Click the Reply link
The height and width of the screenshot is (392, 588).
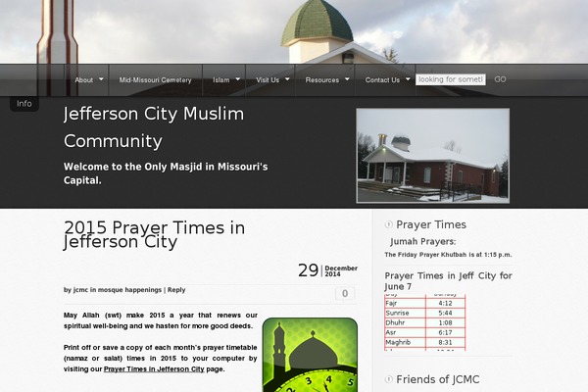[x=176, y=290]
